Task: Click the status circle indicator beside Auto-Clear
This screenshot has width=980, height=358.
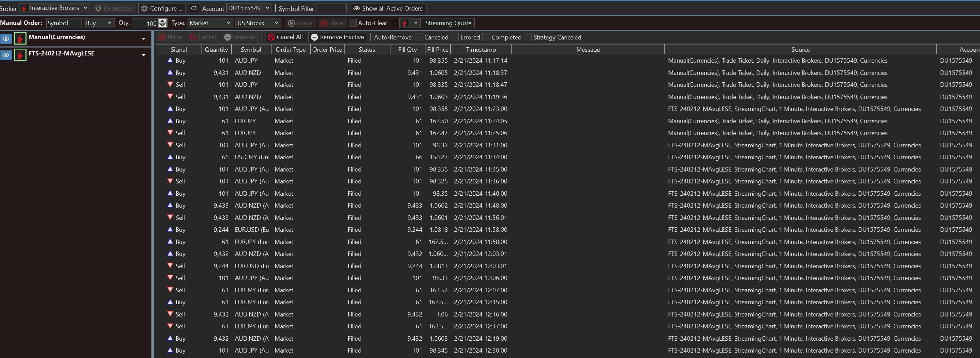Action: tap(395, 23)
